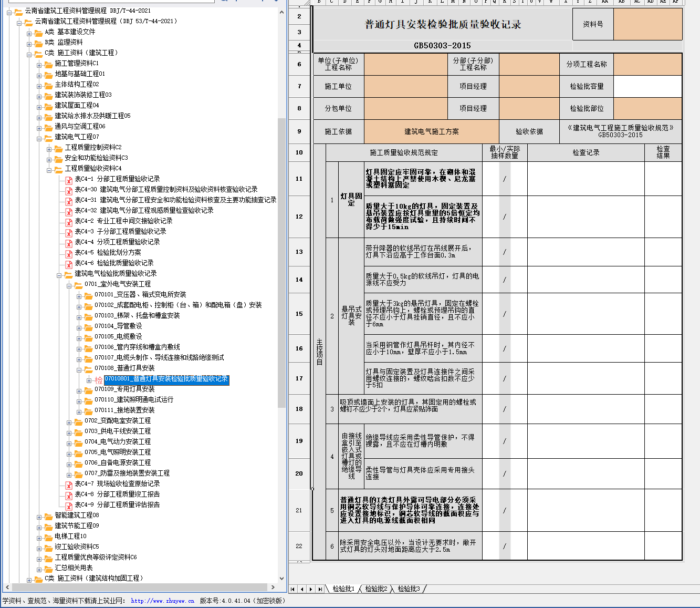Open the PDF icon for 表C4-1 分部工程质量验收记录
Image resolution: width=700 pixels, height=608 pixels.
point(68,180)
